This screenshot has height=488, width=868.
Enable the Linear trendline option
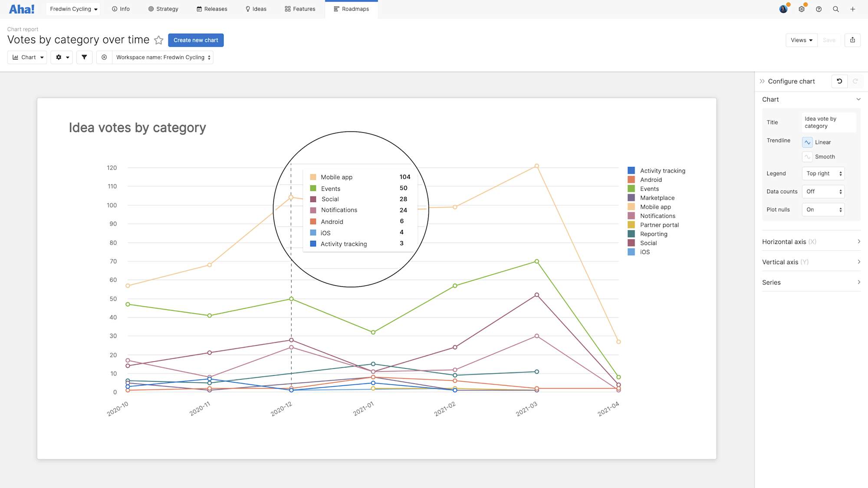[x=807, y=142]
